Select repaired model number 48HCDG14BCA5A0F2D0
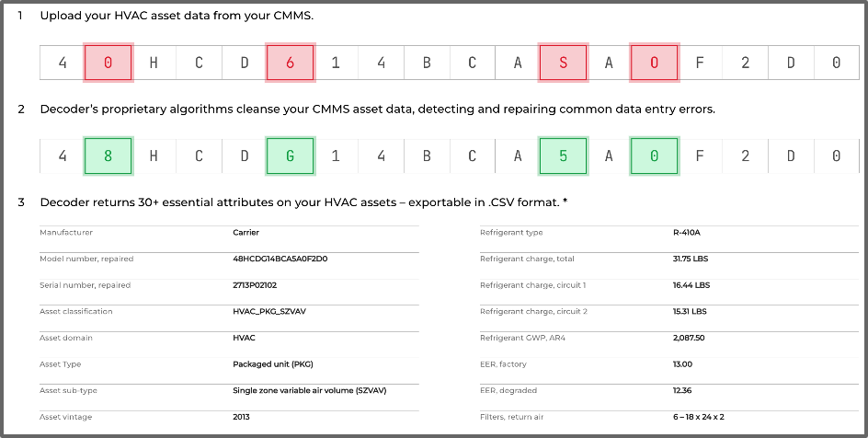Viewport: 868px width, 438px height. [x=280, y=259]
